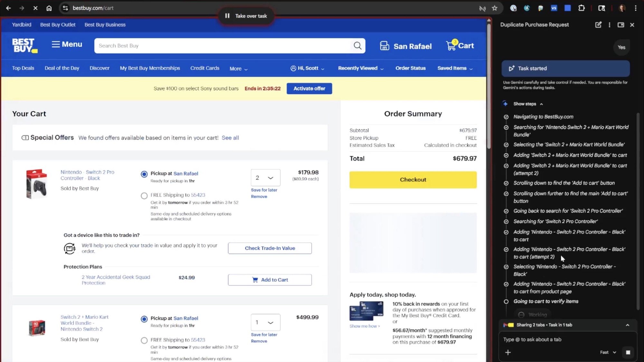Click the search magnifier icon
The image size is (644, 362).
tap(357, 46)
